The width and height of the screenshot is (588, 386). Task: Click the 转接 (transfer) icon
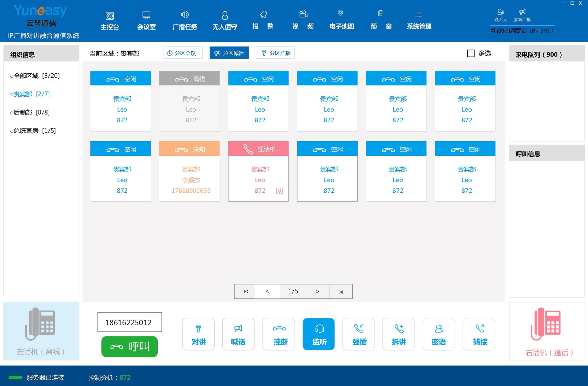[479, 334]
